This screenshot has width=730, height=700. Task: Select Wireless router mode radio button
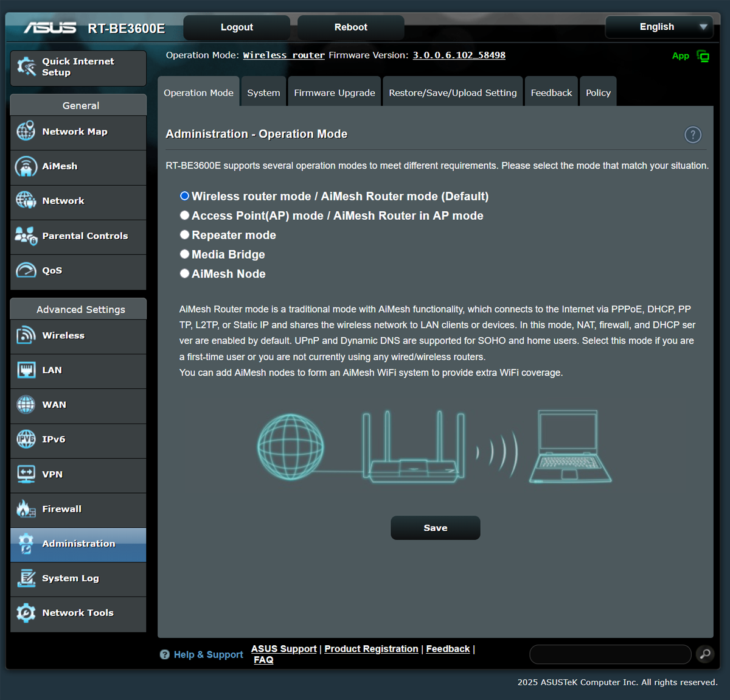coord(184,196)
